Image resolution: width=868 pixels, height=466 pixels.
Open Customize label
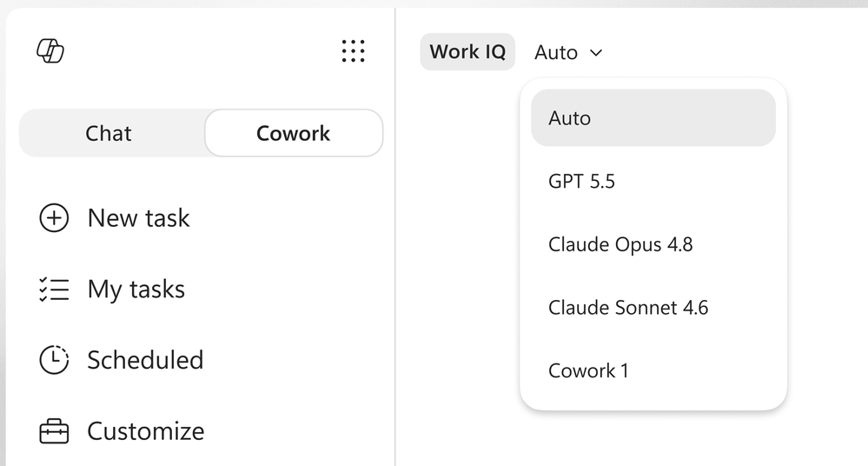(x=146, y=431)
